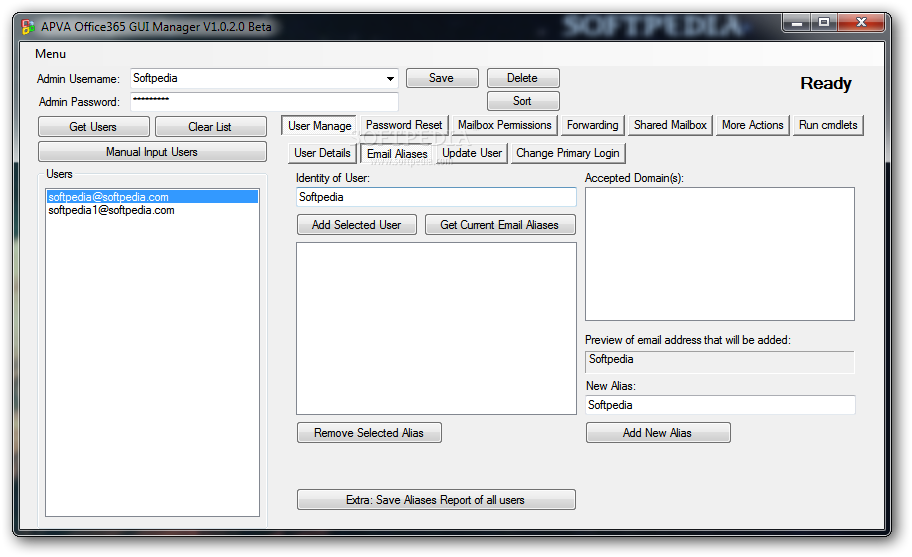Screen dimensions: 912x557
Task: Switch to User Manage tab
Action: pos(319,126)
